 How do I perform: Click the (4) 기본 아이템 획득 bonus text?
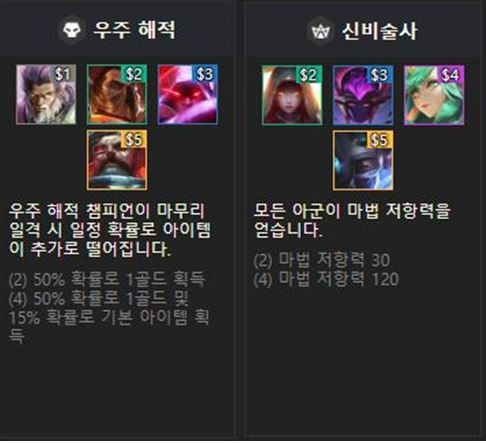point(109,317)
